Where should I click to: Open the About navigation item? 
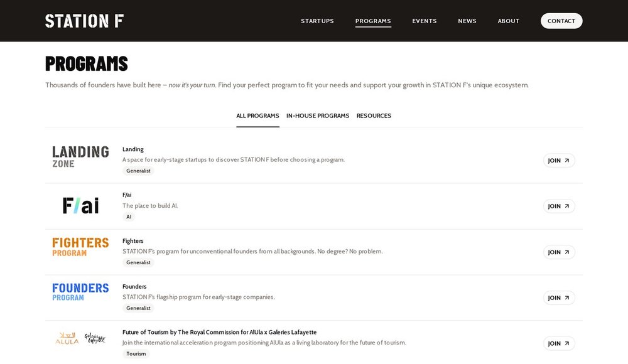point(509,21)
